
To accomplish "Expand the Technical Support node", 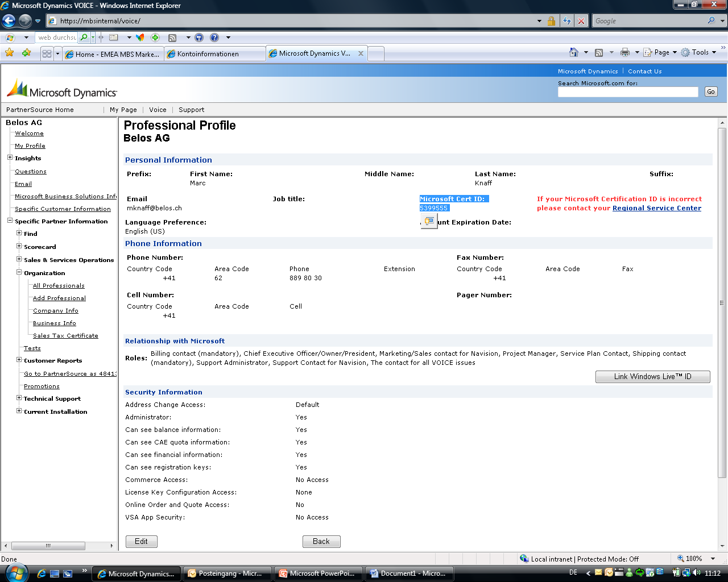I will [x=19, y=398].
